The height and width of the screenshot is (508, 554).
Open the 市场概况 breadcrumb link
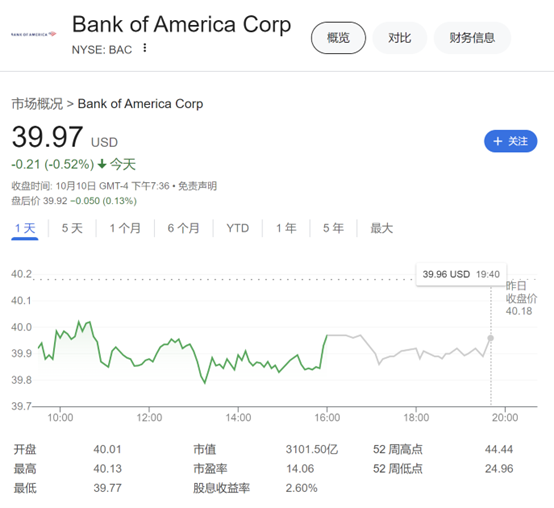(x=37, y=104)
